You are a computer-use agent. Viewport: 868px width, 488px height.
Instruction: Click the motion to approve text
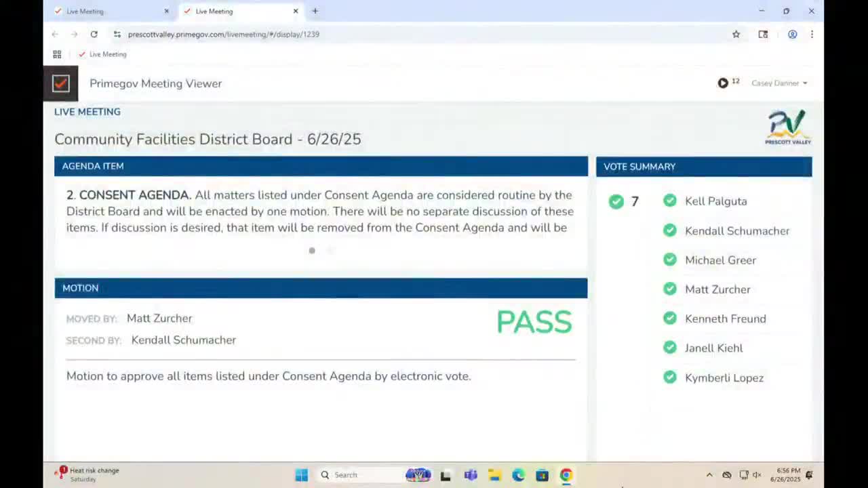pyautogui.click(x=269, y=376)
